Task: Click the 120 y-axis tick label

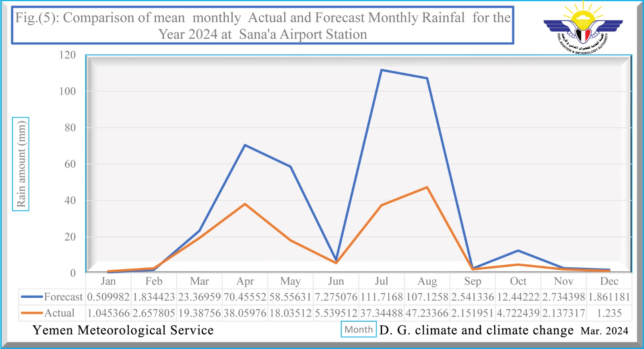Action: [x=67, y=55]
